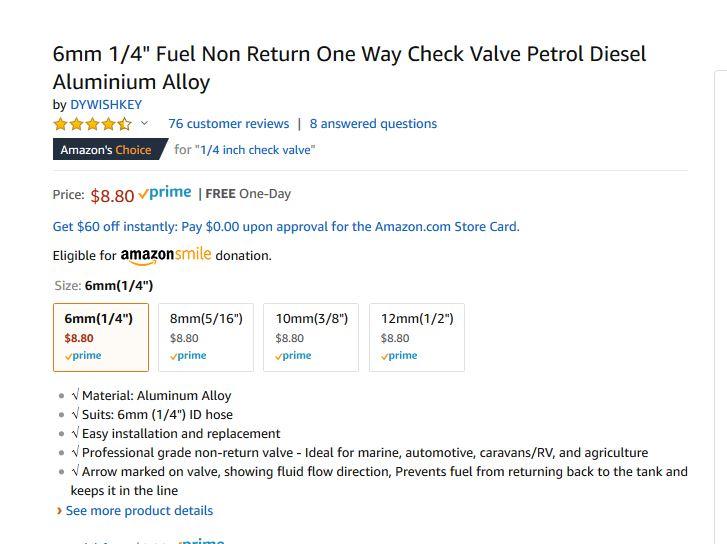
Task: Open the DYWISHKEY brand link
Action: click(106, 105)
